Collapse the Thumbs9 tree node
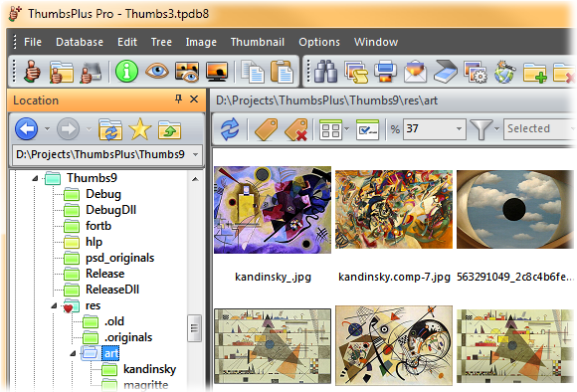The width and height of the screenshot is (577, 392). point(35,178)
